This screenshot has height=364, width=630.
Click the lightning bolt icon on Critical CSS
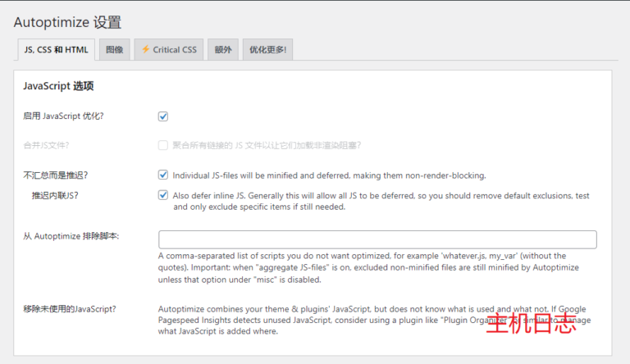(x=145, y=49)
